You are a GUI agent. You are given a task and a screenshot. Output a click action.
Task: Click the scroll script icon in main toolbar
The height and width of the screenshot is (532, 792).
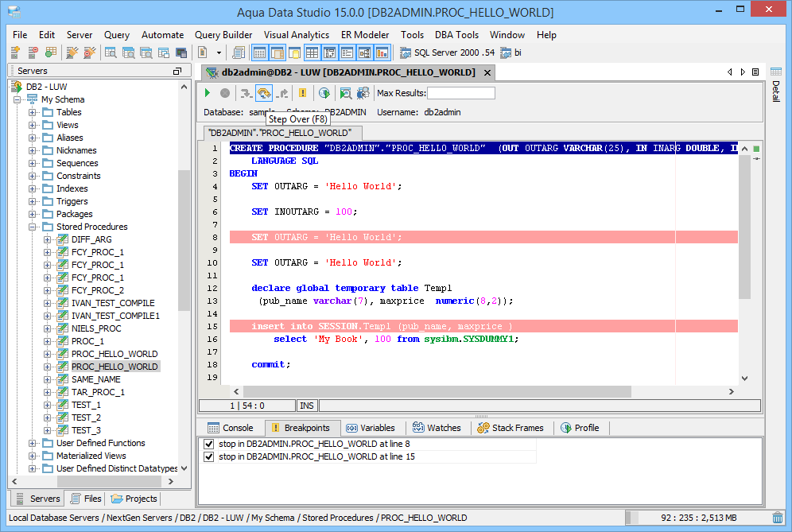239,52
